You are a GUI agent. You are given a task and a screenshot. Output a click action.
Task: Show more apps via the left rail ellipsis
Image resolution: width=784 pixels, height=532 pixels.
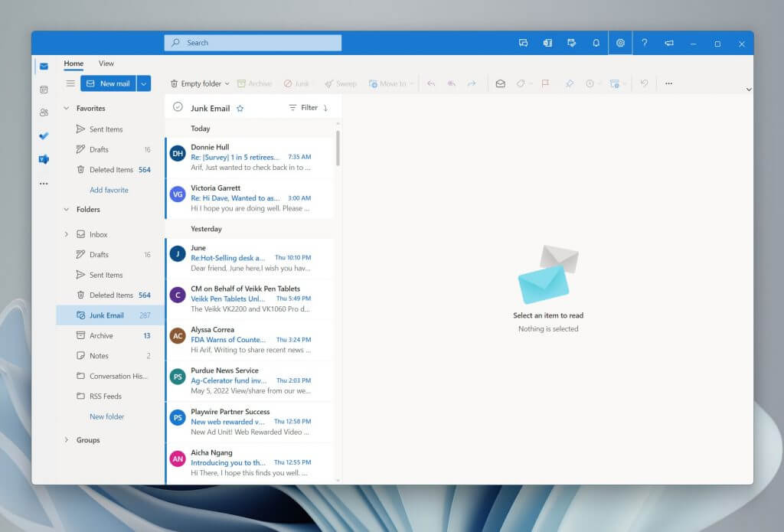pos(44,184)
